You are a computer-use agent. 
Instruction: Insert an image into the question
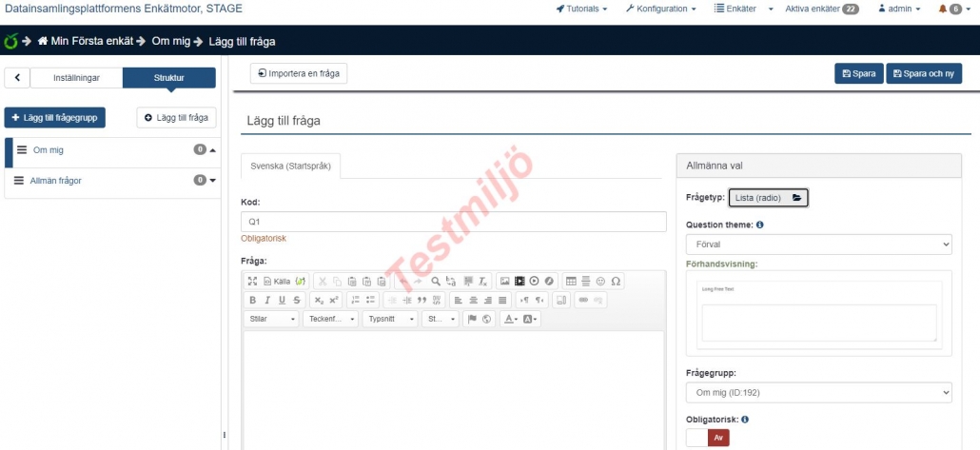click(504, 282)
